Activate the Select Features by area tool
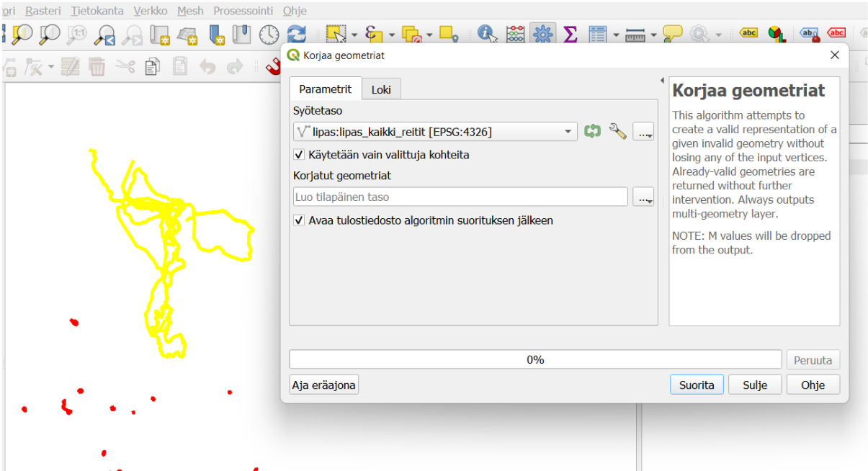Image resolution: width=868 pixels, height=471 pixels. click(x=336, y=34)
